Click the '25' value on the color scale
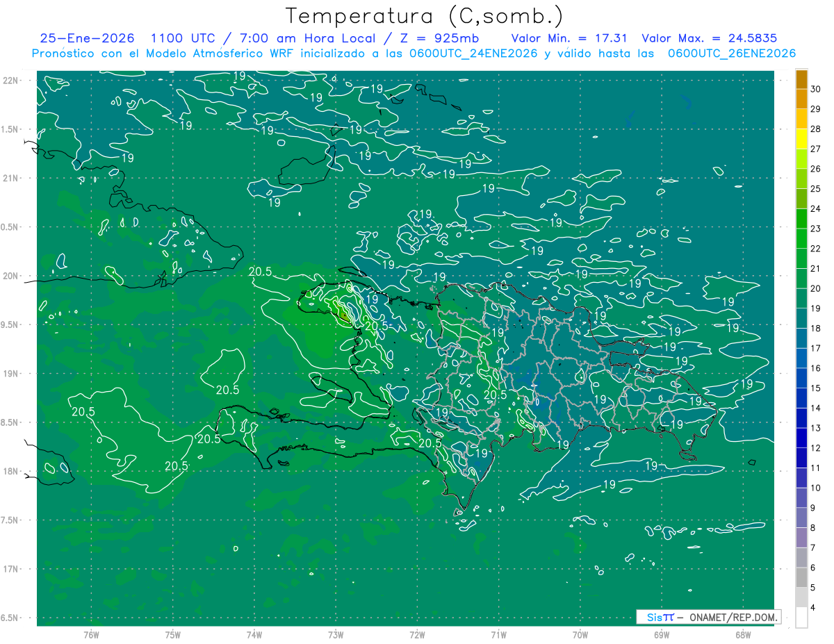Viewport: 834px width, 644px height. [816, 189]
